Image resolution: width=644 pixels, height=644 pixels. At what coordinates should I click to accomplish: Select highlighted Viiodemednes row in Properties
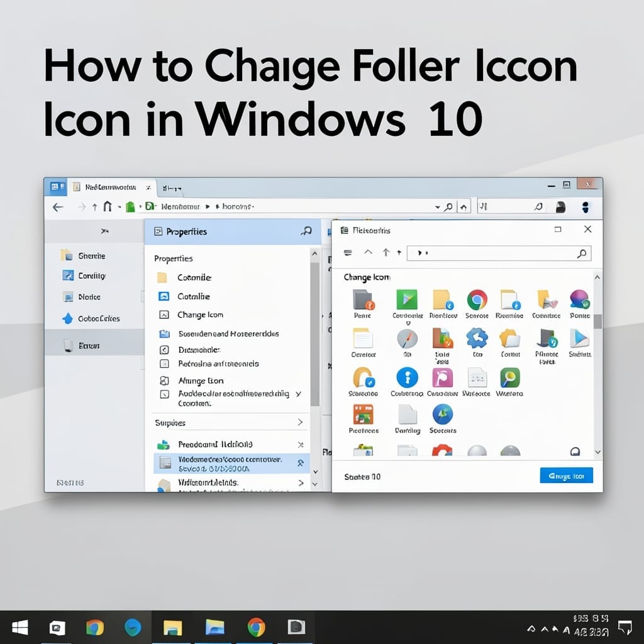231,464
